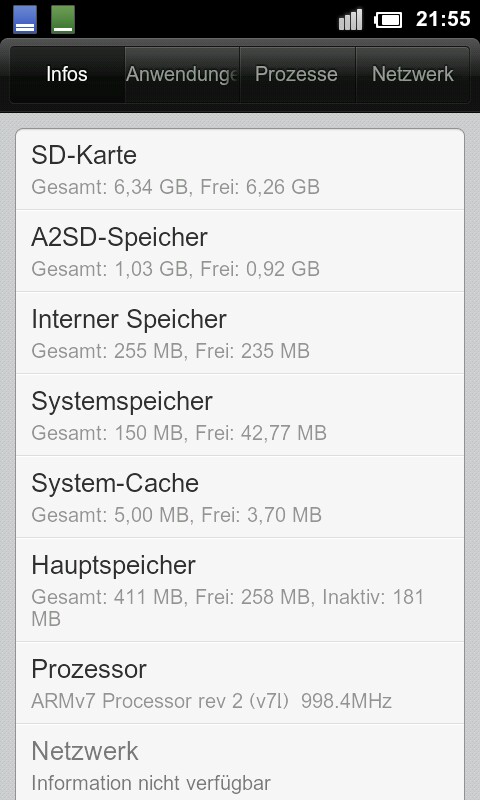Select the Prozessor entry
The height and width of the screenshot is (800, 480).
tap(240, 683)
